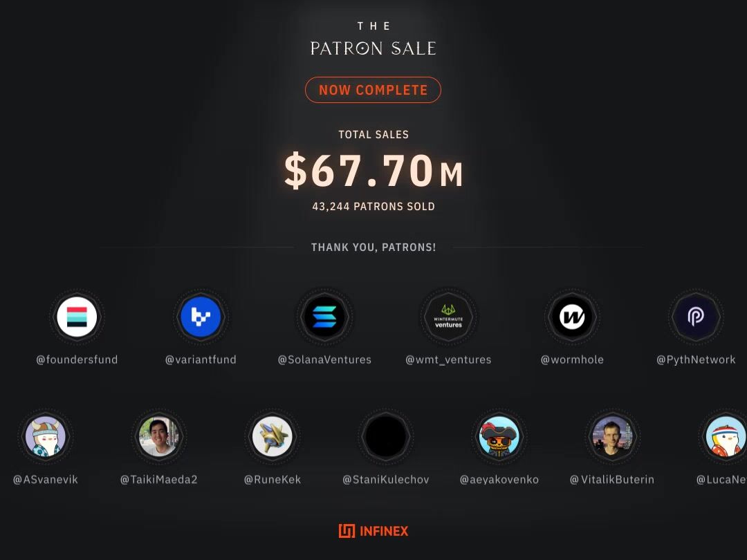Select the StaniKulechov black avatar
This screenshot has height=560, width=747.
[385, 436]
